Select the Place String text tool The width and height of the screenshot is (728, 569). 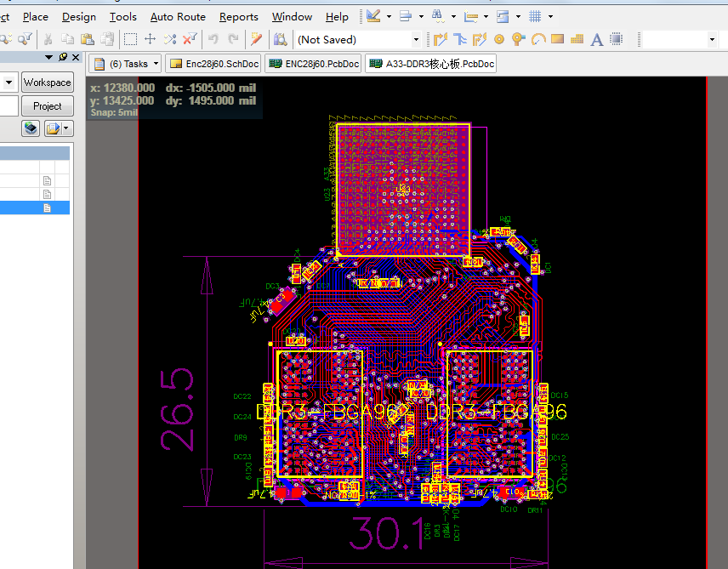click(x=597, y=39)
